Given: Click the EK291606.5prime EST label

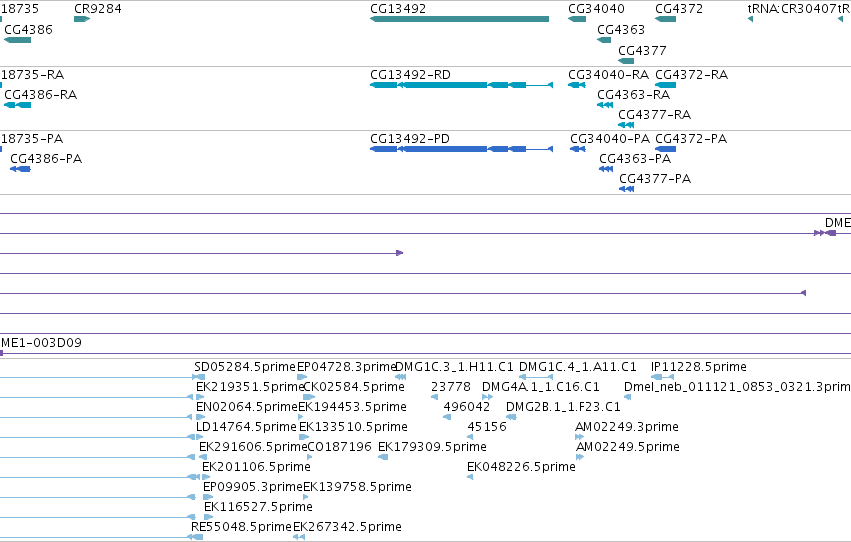Looking at the screenshot, I should (253, 447).
